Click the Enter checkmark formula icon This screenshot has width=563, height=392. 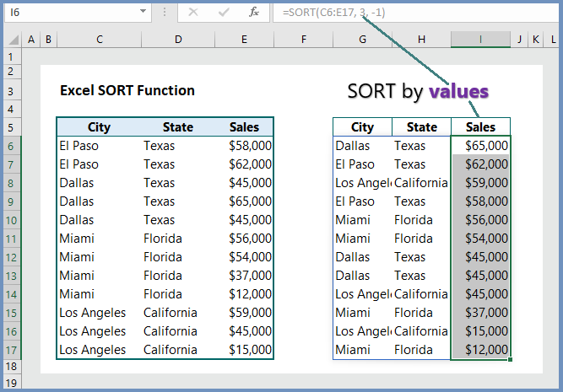(224, 13)
